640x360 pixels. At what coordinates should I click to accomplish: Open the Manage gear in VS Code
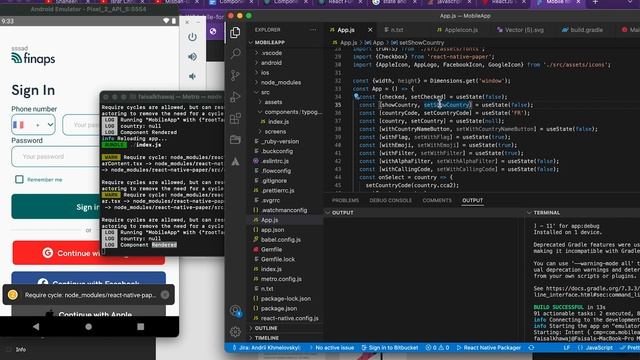236,332
